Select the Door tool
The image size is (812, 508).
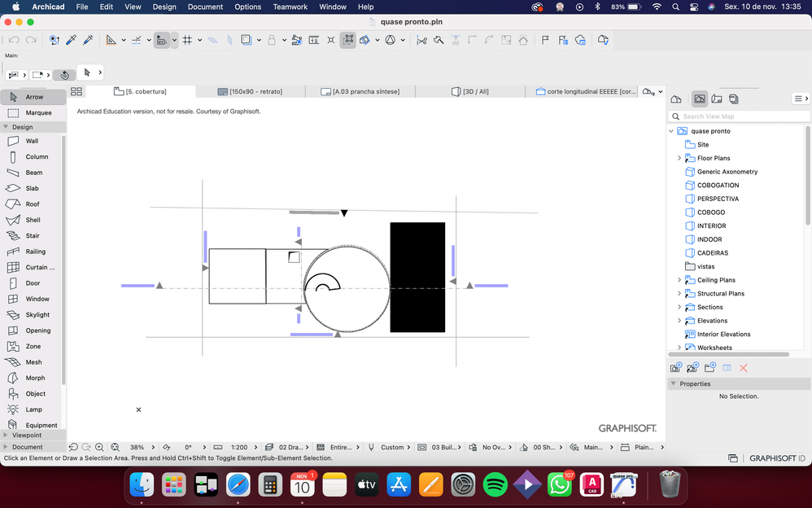[33, 283]
